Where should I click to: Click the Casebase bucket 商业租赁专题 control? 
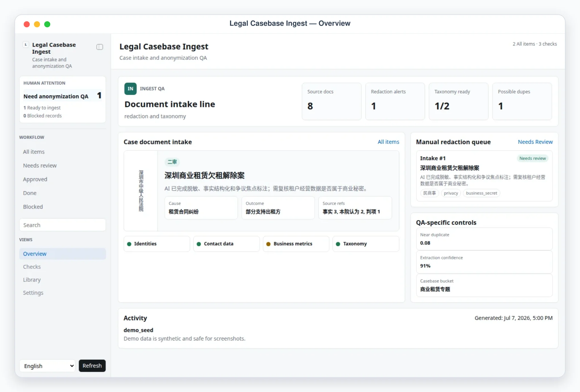(x=484, y=285)
